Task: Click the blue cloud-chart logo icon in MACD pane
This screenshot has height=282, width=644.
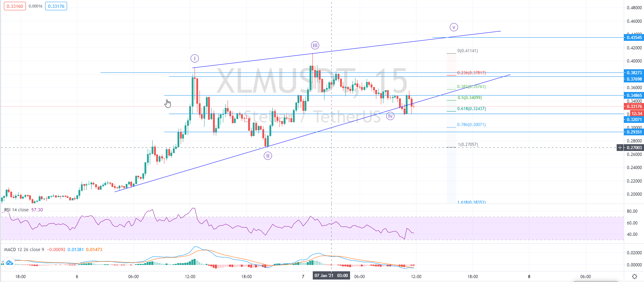Action: pyautogui.click(x=9, y=263)
